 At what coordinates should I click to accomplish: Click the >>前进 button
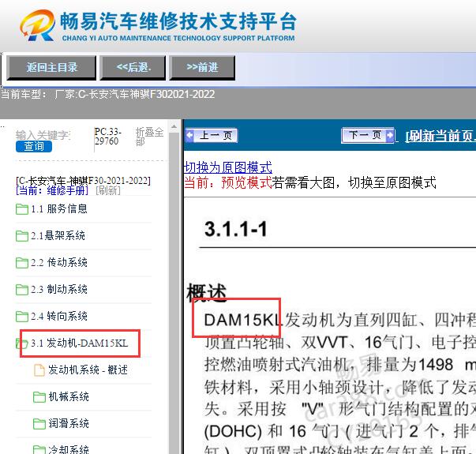(202, 67)
